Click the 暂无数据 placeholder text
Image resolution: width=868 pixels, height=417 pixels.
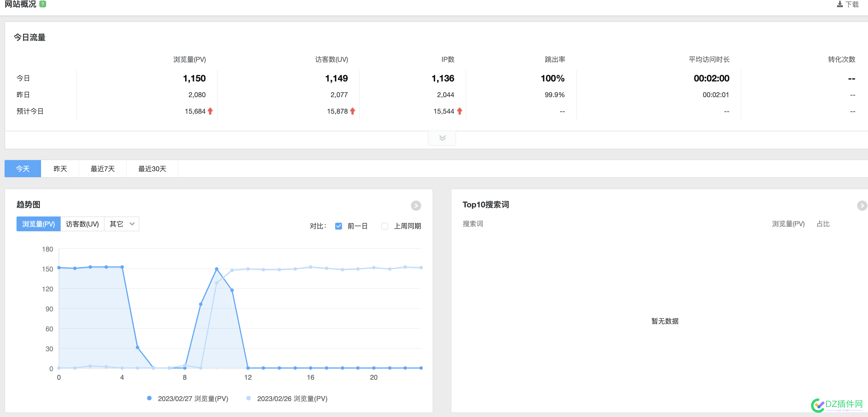point(665,321)
